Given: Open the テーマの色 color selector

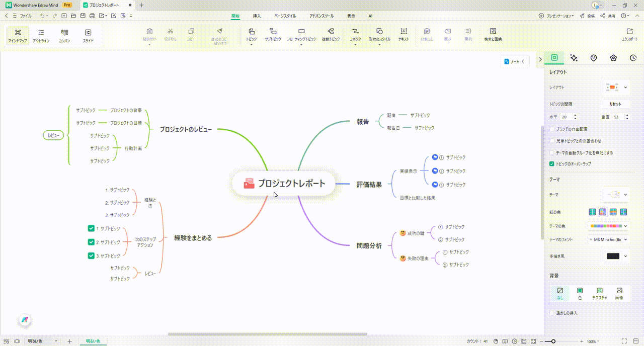Looking at the screenshot, I should pyautogui.click(x=607, y=226).
